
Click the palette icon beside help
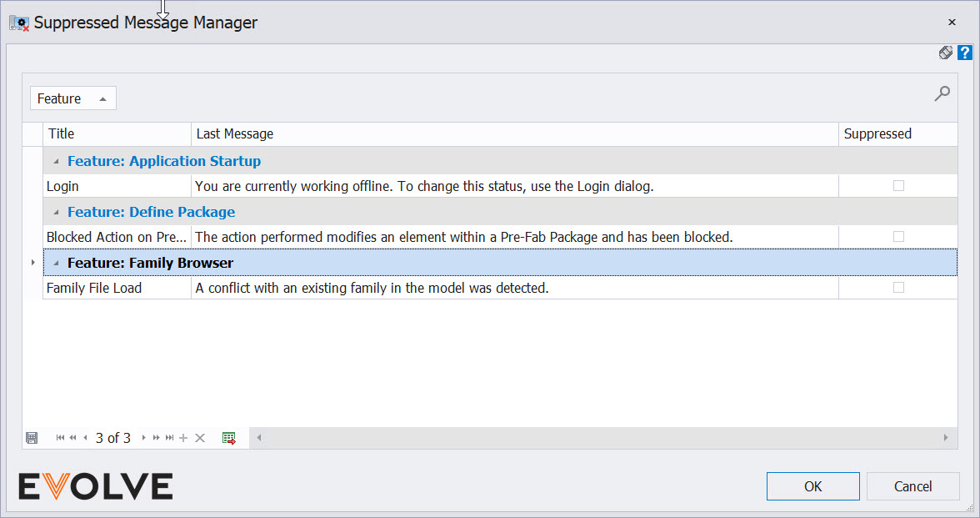(x=946, y=53)
